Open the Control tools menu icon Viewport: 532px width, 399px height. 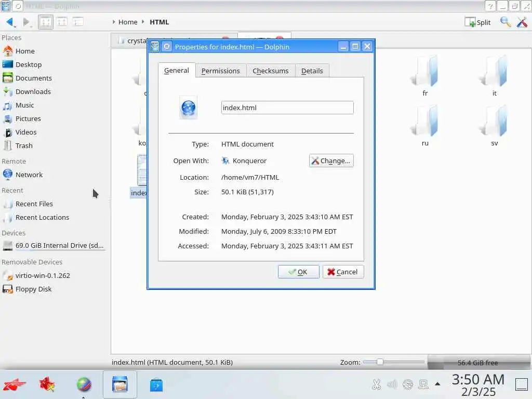(x=522, y=22)
